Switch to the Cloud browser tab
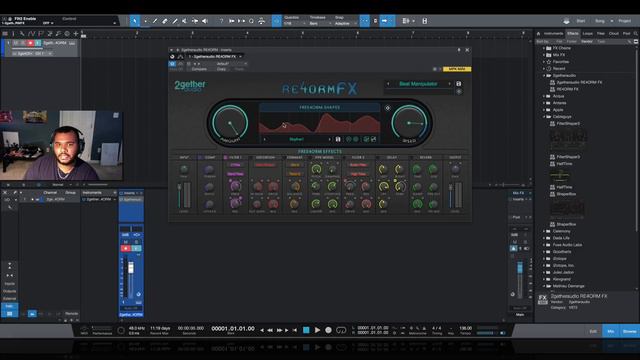This screenshot has width=640, height=360. coord(614,33)
